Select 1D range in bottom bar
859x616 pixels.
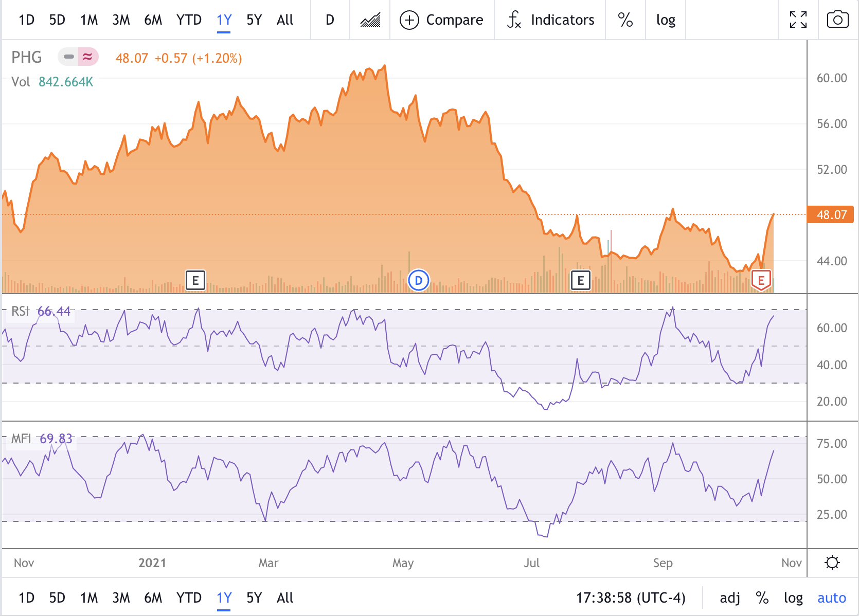[x=26, y=598]
